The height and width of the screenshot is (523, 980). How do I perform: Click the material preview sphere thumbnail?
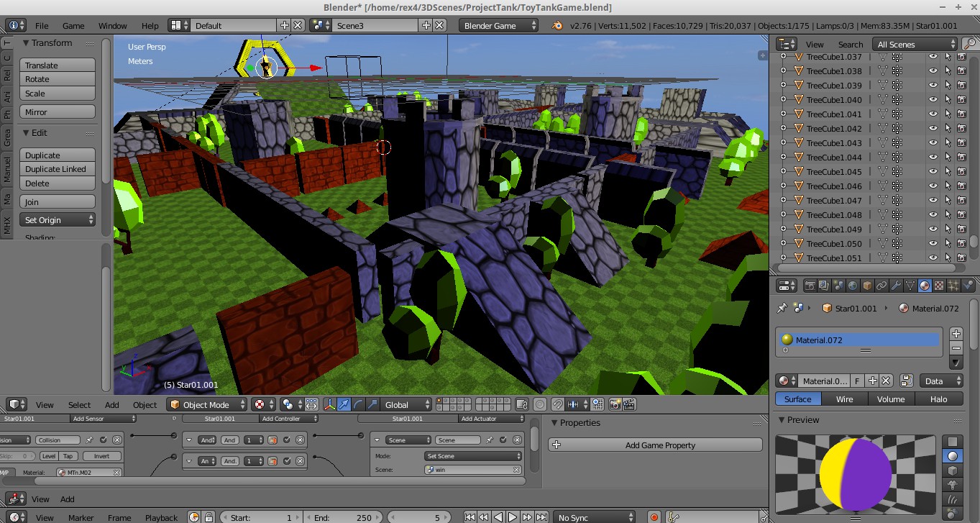coord(855,475)
